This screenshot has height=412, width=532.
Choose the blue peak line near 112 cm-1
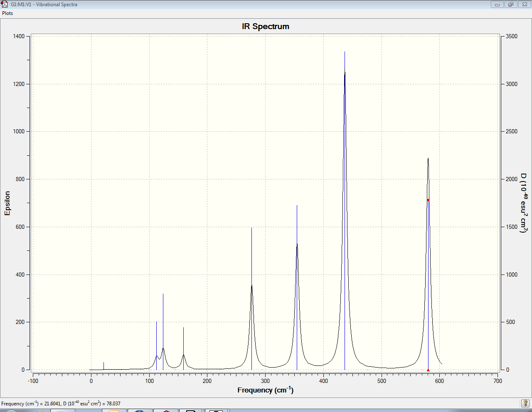[x=156, y=346]
